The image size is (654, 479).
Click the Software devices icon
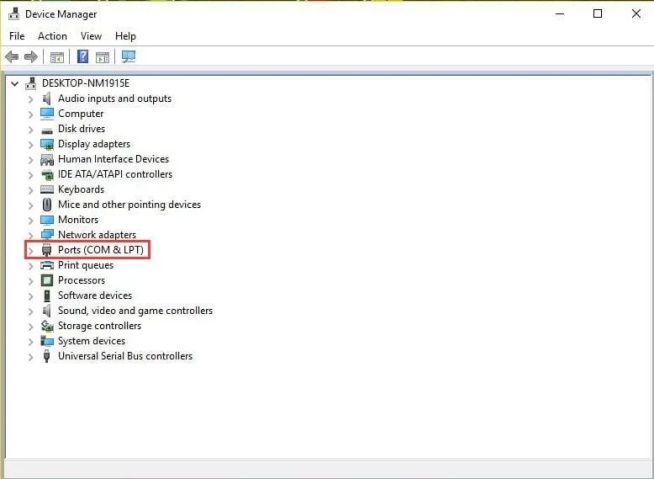(x=47, y=295)
